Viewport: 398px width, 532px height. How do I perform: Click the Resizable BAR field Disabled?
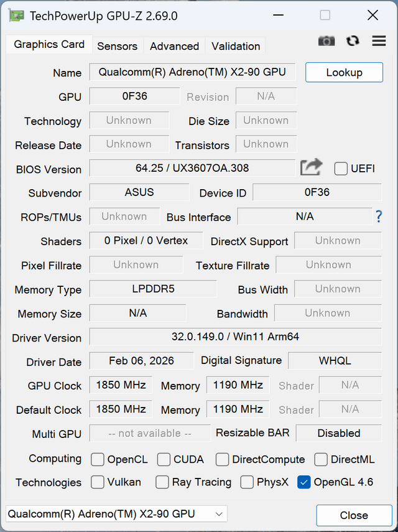(339, 433)
